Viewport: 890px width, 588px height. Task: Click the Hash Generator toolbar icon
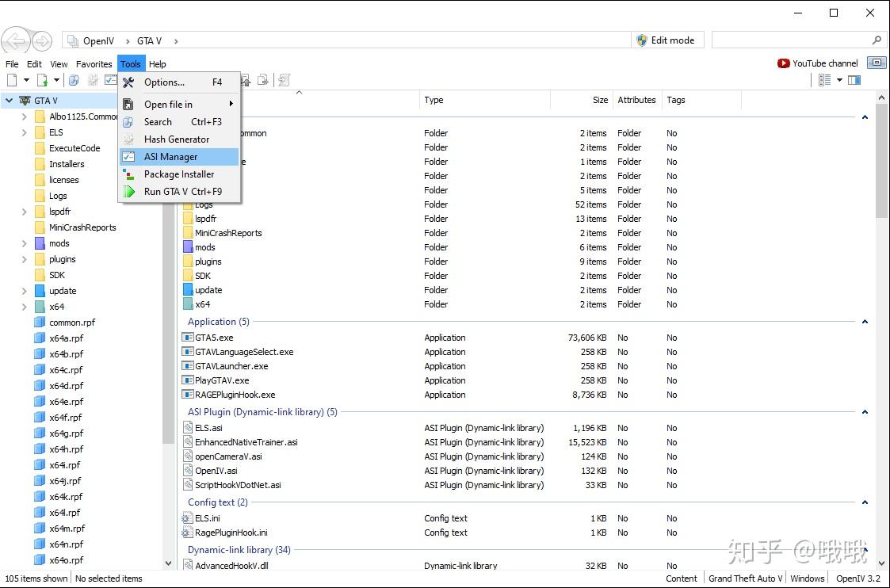(93, 81)
